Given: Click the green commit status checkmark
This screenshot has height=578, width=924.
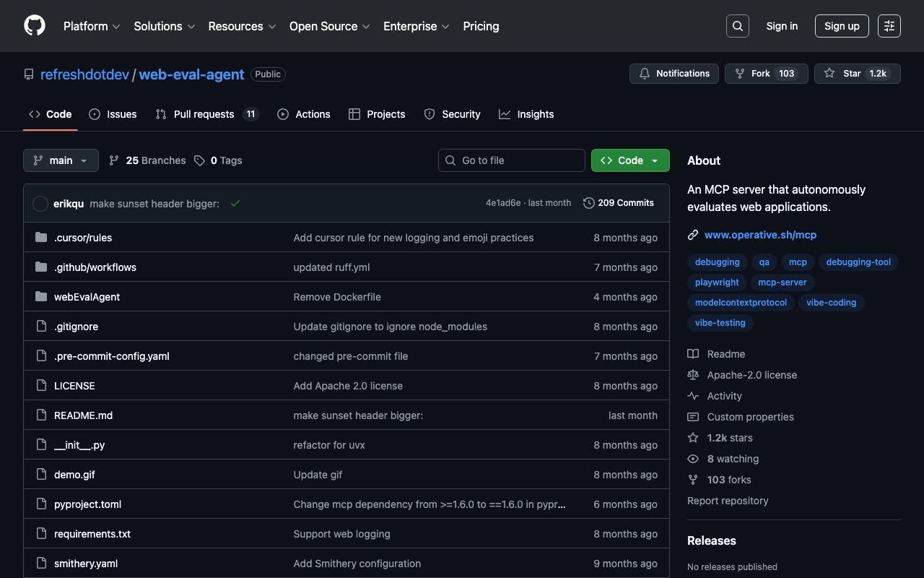Looking at the screenshot, I should tap(235, 204).
